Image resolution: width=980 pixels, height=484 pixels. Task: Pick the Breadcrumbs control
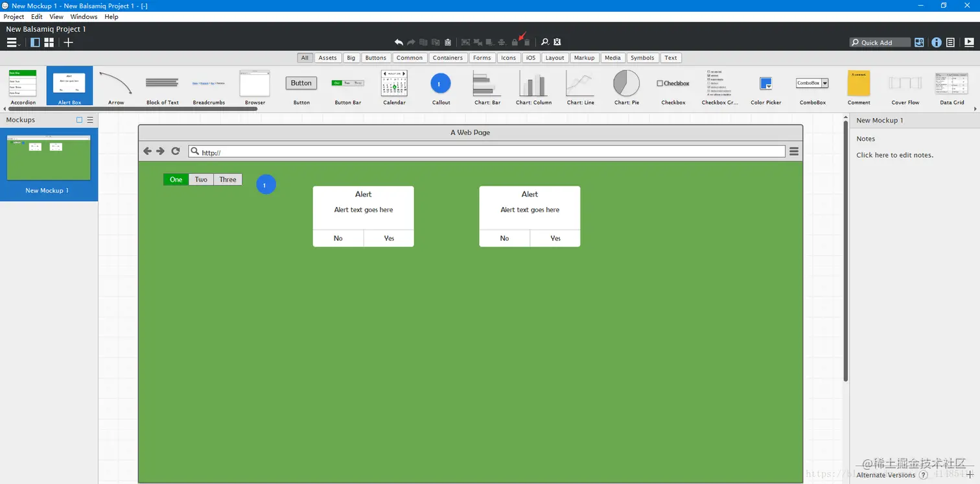coord(209,87)
